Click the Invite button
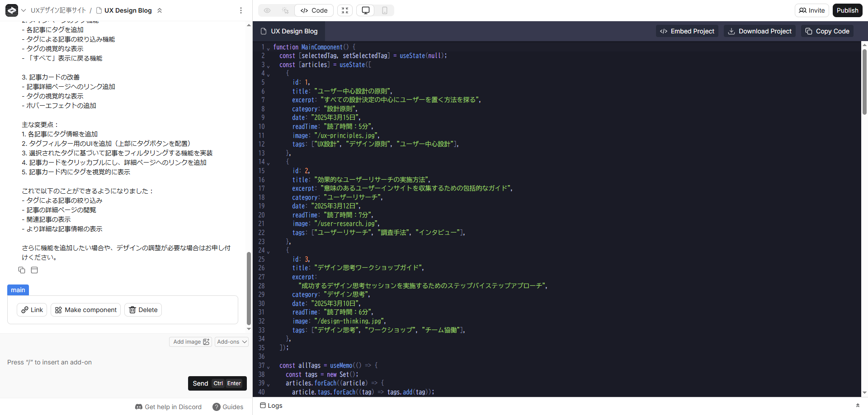This screenshot has height=415, width=868. coord(811,10)
